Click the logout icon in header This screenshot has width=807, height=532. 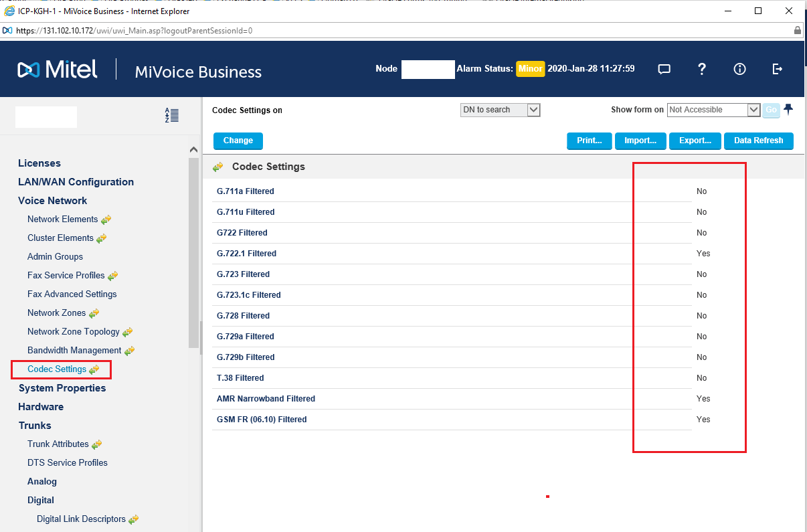777,69
